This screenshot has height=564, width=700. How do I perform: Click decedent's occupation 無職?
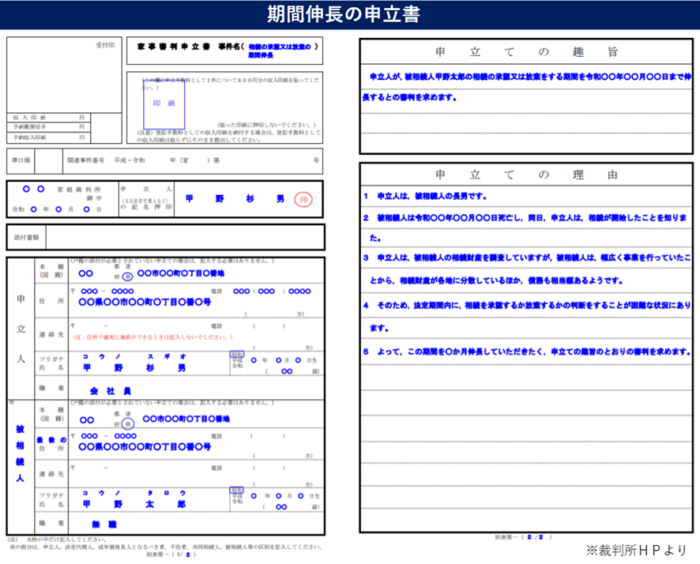click(104, 524)
